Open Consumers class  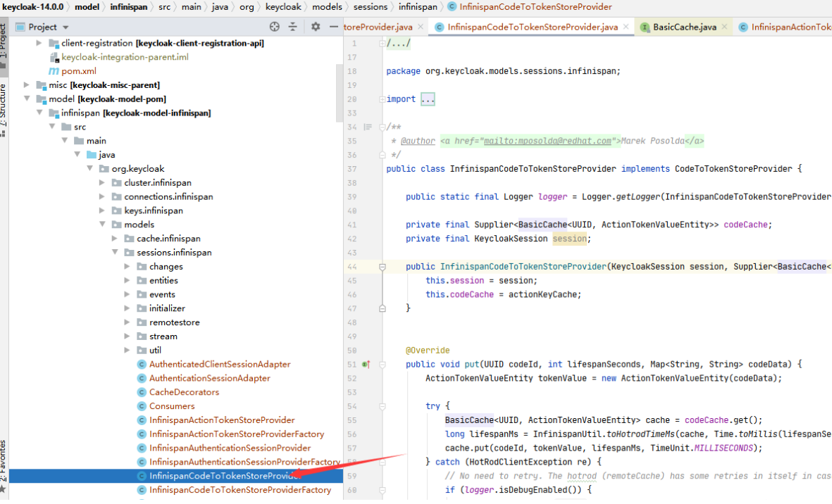(x=172, y=406)
